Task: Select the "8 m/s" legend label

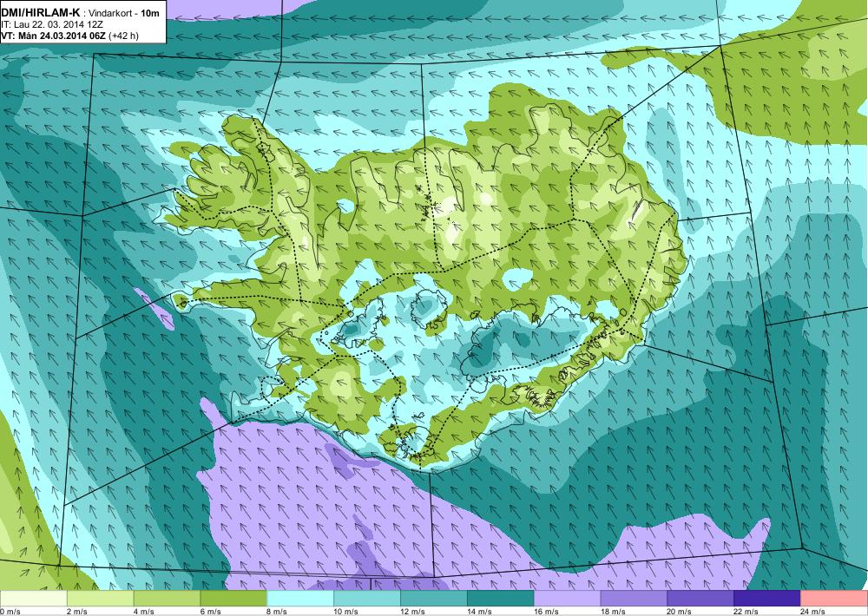Action: [278, 612]
